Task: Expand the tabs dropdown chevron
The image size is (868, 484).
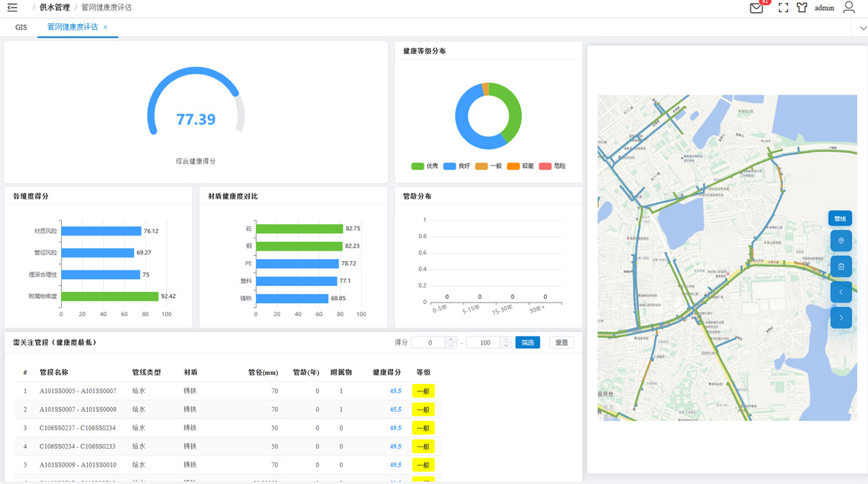Action: [x=863, y=28]
